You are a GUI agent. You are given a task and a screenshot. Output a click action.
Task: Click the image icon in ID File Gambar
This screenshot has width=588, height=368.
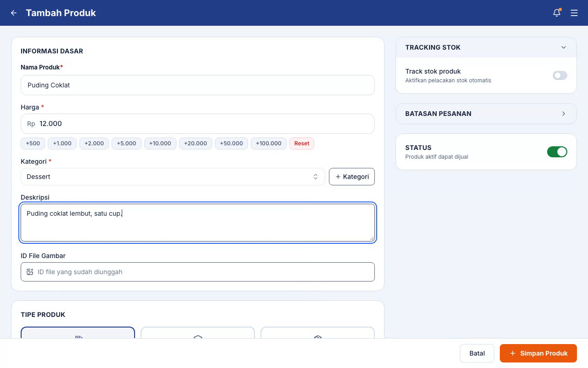30,272
